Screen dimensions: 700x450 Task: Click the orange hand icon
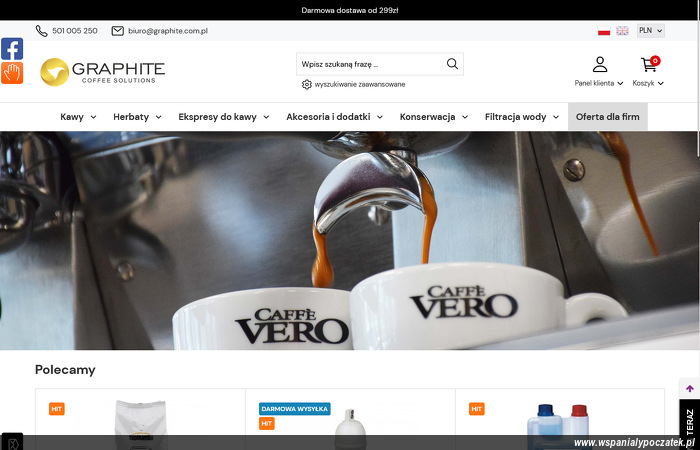(x=12, y=73)
